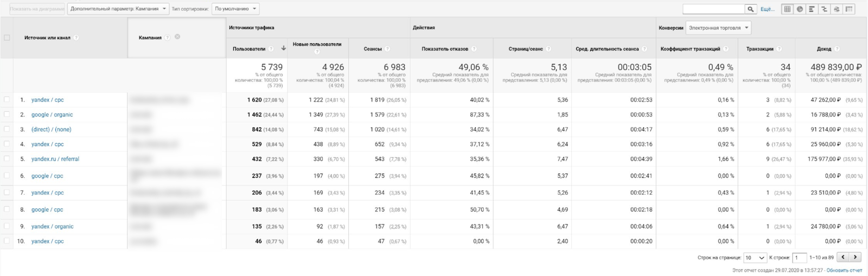This screenshot has height=276, width=868.
Task: Select the Performance bar view icon
Action: [x=812, y=9]
